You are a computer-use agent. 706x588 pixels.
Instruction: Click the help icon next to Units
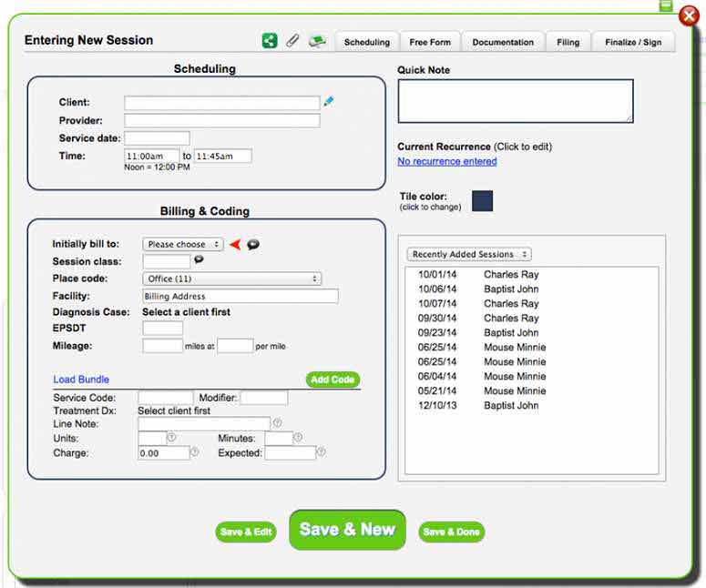pyautogui.click(x=171, y=438)
